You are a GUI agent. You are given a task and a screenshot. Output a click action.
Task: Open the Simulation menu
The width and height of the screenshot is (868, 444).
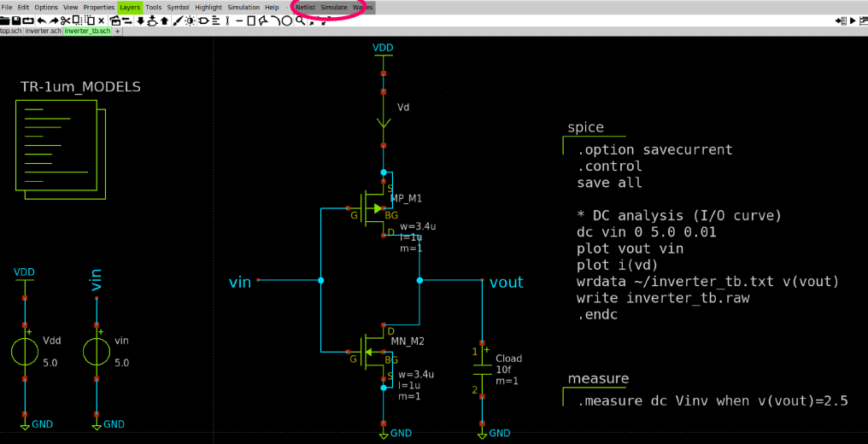[x=243, y=7]
